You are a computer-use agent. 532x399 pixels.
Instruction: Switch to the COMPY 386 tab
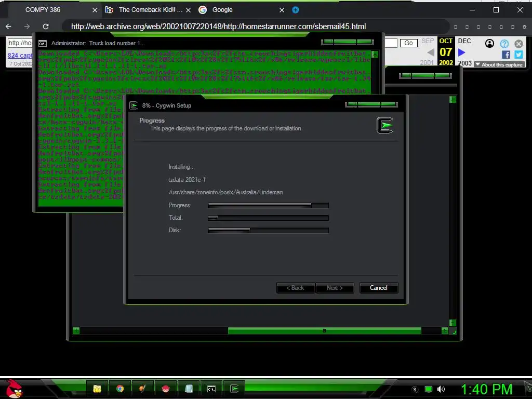coord(43,10)
